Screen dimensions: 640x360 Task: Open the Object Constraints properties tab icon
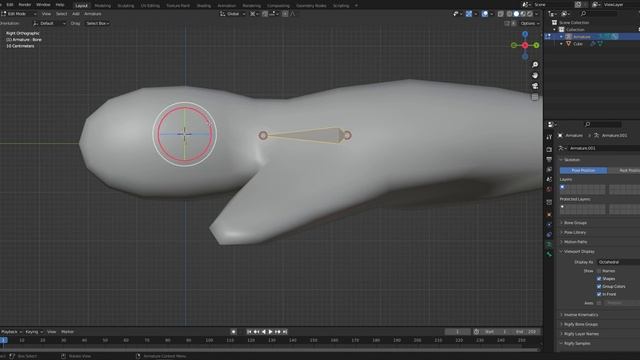tap(549, 235)
